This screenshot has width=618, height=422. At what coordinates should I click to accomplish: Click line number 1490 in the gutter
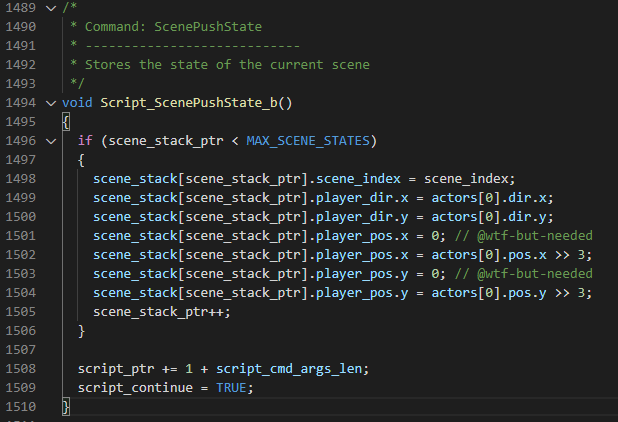click(21, 27)
